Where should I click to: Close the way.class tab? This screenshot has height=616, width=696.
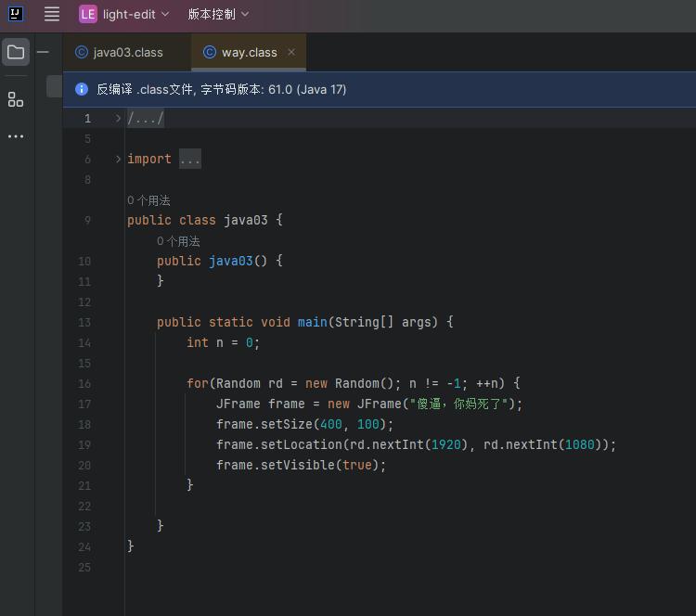pos(291,52)
